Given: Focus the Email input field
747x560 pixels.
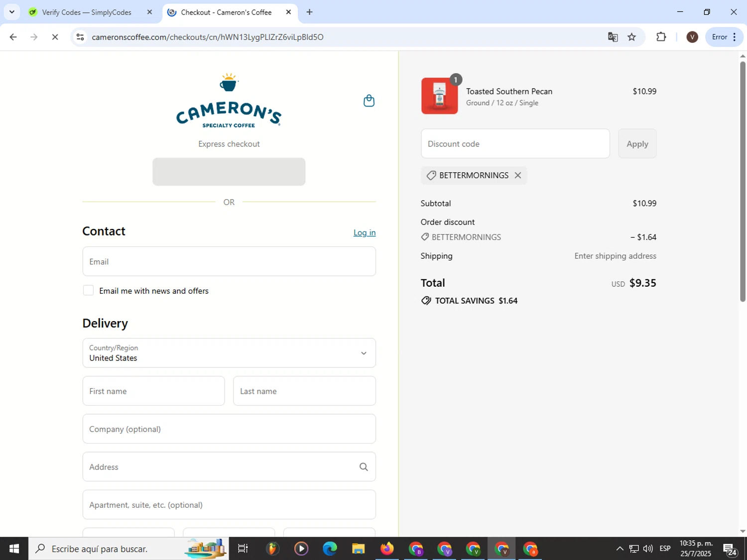Looking at the screenshot, I should pyautogui.click(x=229, y=261).
